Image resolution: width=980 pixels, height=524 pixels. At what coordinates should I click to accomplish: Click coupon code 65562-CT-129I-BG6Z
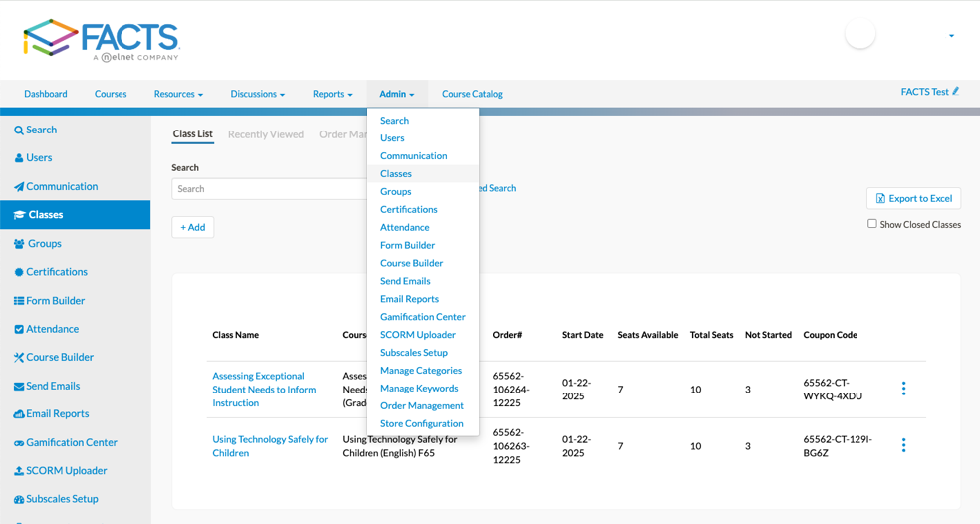tap(838, 446)
